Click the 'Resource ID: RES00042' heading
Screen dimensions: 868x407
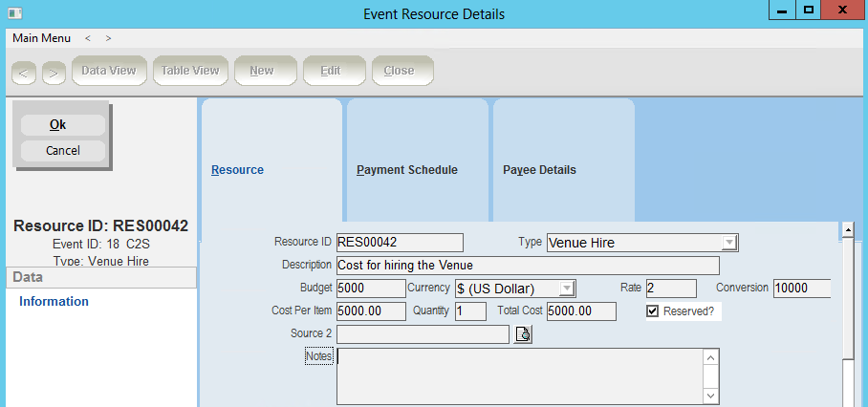point(100,226)
